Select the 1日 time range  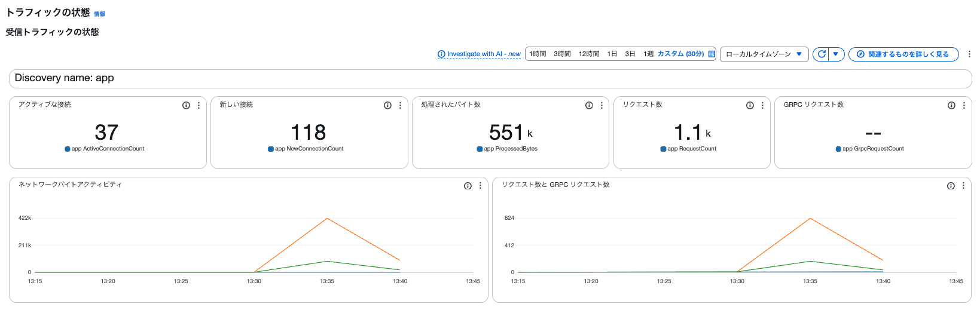click(x=612, y=54)
